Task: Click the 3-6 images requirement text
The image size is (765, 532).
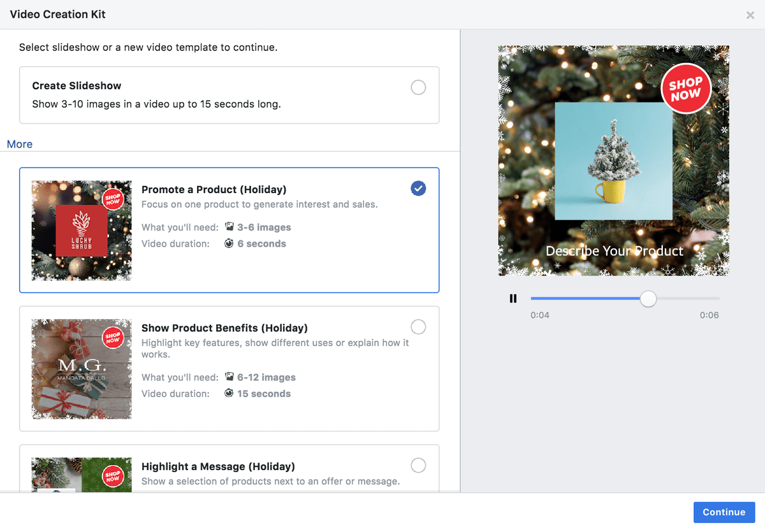Action: [x=264, y=227]
